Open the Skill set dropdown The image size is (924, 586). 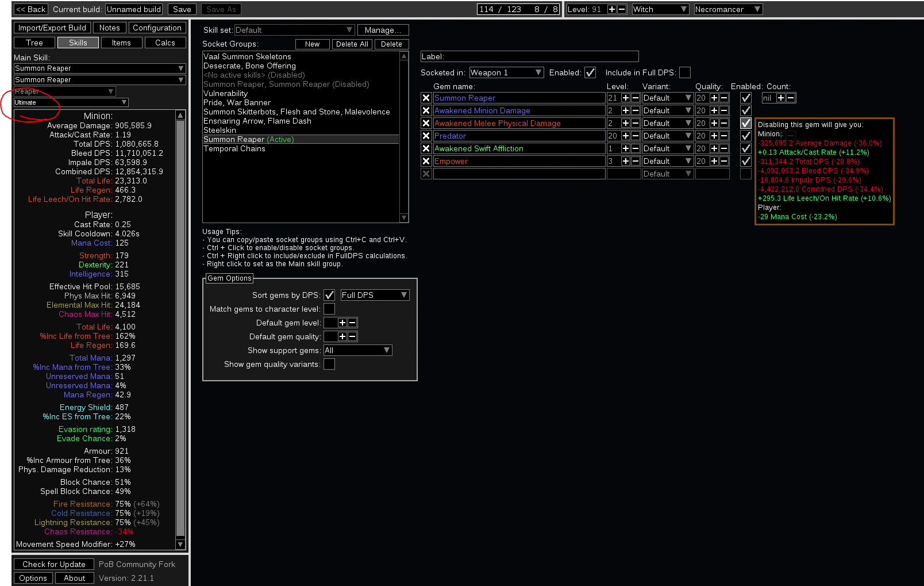(x=294, y=30)
